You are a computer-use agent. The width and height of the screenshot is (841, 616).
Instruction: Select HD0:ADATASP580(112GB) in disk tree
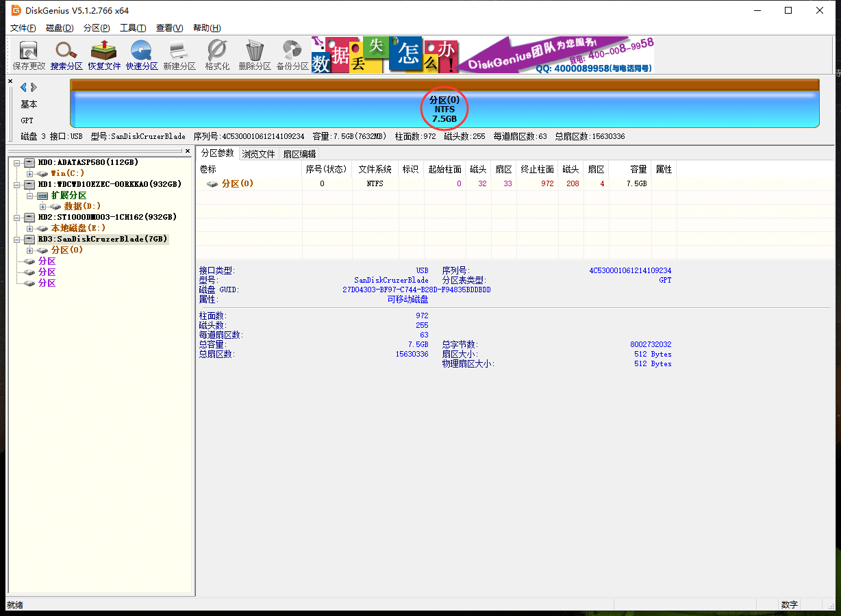tap(88, 162)
